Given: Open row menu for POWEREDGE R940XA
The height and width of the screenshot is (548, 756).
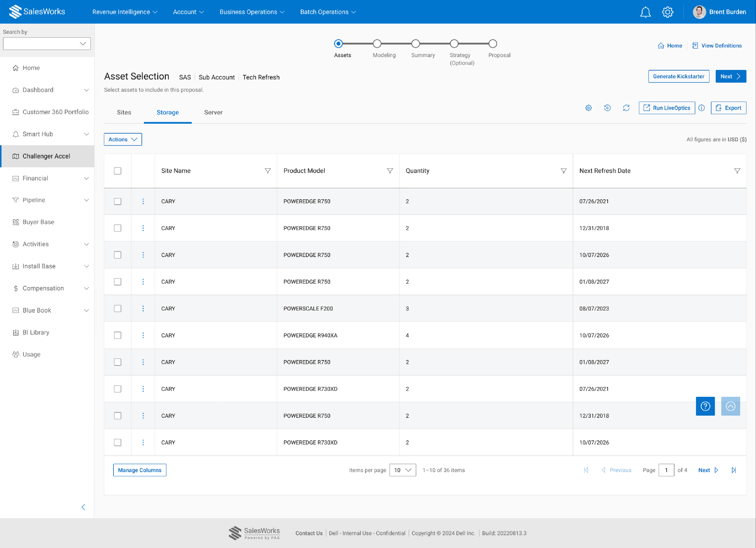Looking at the screenshot, I should pyautogui.click(x=143, y=335).
